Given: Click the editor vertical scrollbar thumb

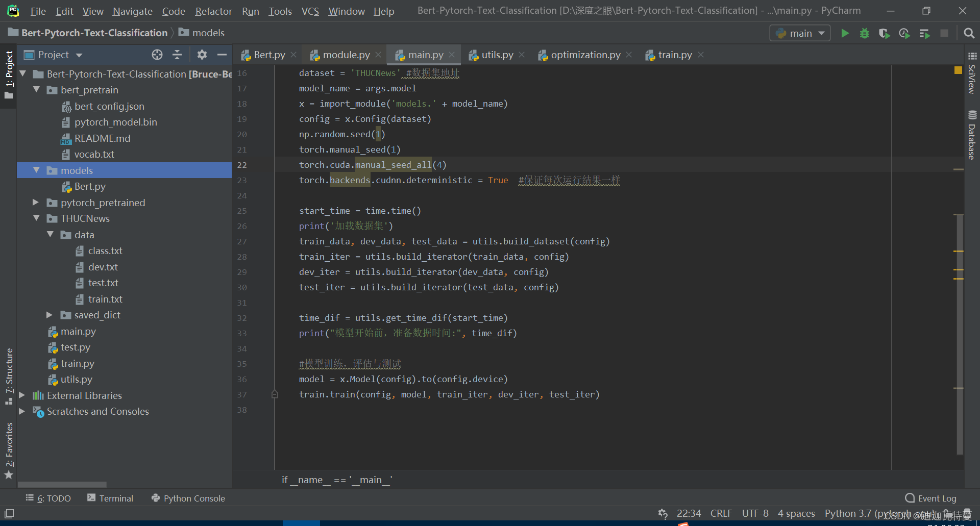Looking at the screenshot, I should (960, 334).
